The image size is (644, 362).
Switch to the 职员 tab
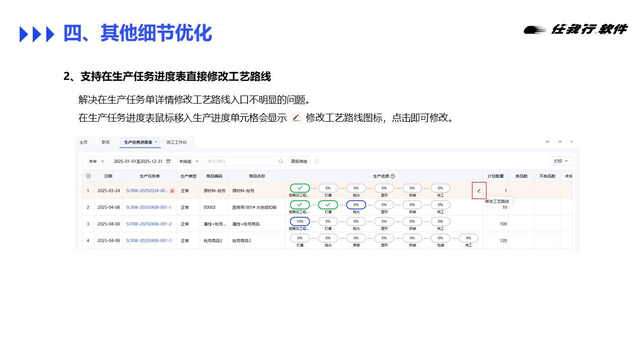106,142
